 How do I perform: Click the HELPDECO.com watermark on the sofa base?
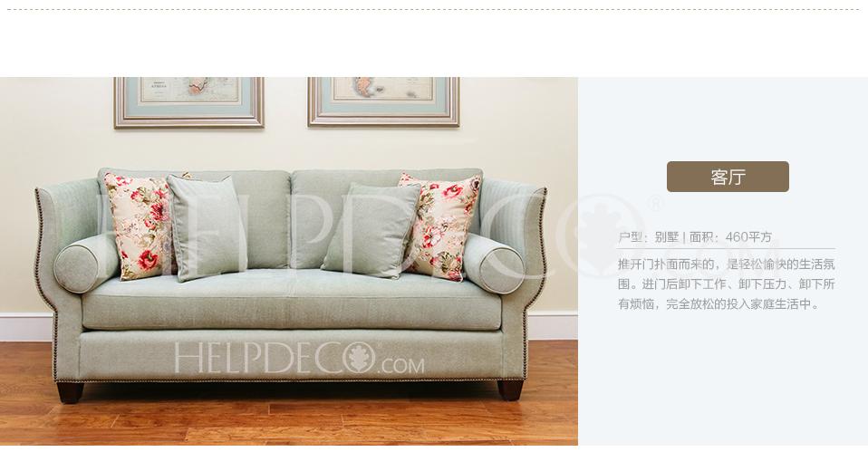click(300, 359)
